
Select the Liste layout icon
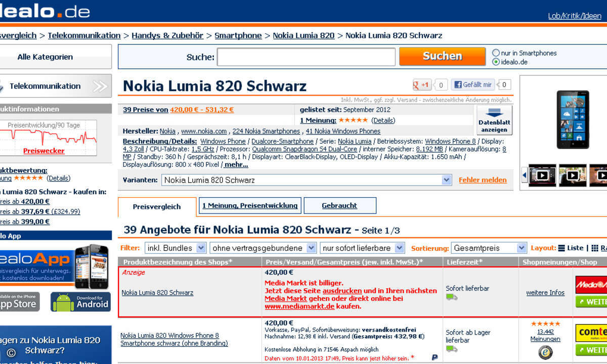click(561, 248)
